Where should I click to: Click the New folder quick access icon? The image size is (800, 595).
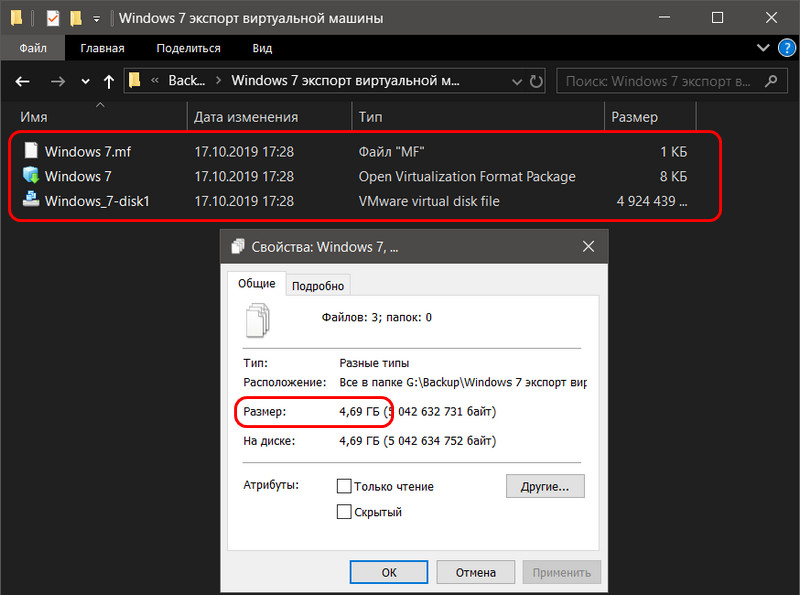pos(76,18)
